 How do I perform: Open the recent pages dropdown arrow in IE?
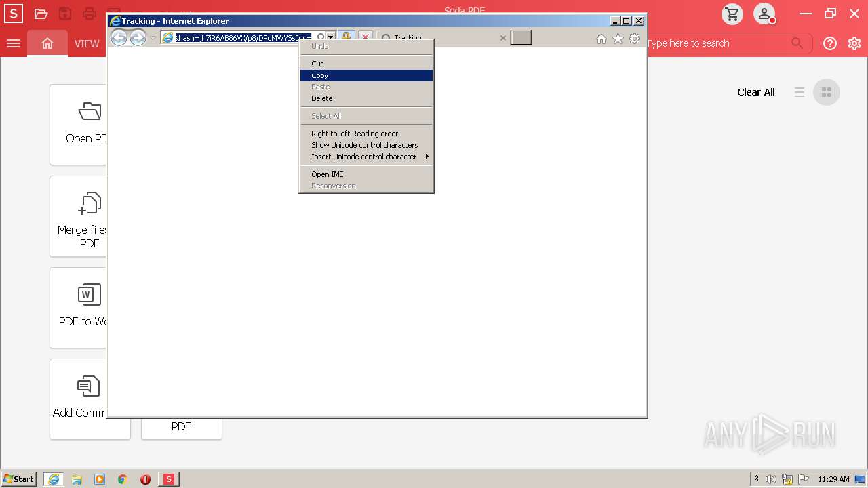pyautogui.click(x=153, y=38)
